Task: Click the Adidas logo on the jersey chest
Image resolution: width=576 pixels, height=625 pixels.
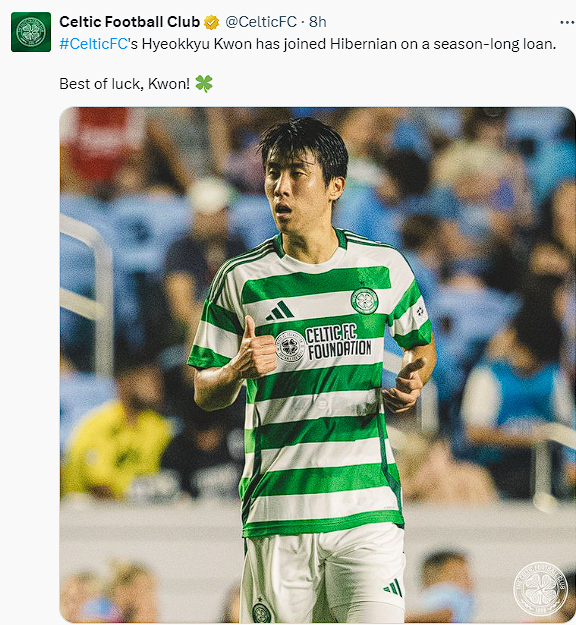Action: 279,311
